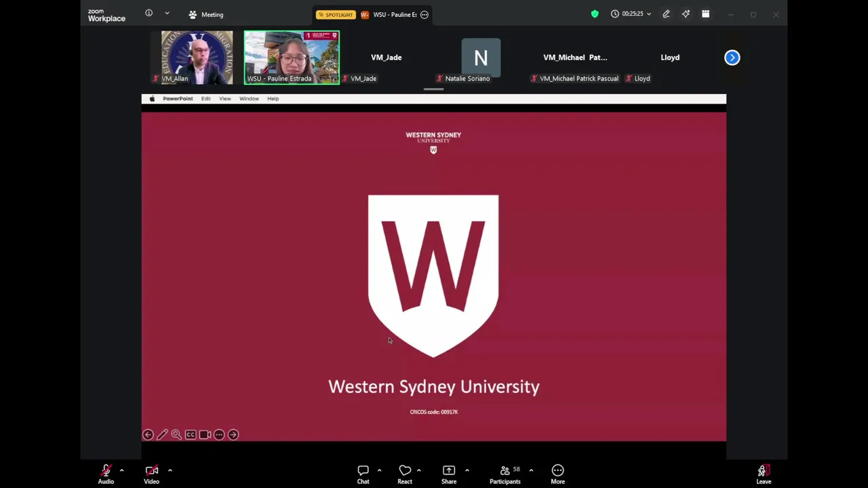Open the PowerPoint menu
868x488 pixels.
tap(178, 99)
